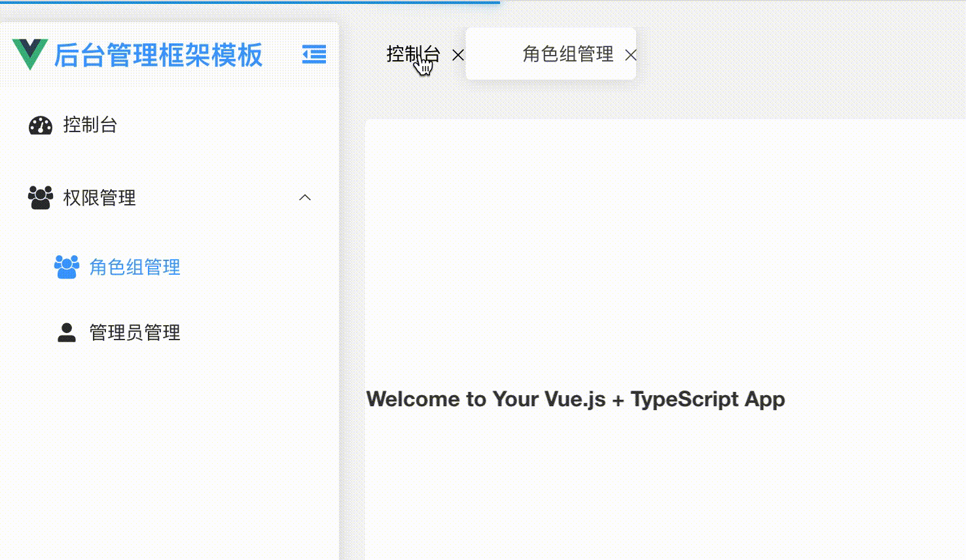Click the blue users icon beside 角色组管理
Screen dimensions: 966x560
[x=67, y=267]
